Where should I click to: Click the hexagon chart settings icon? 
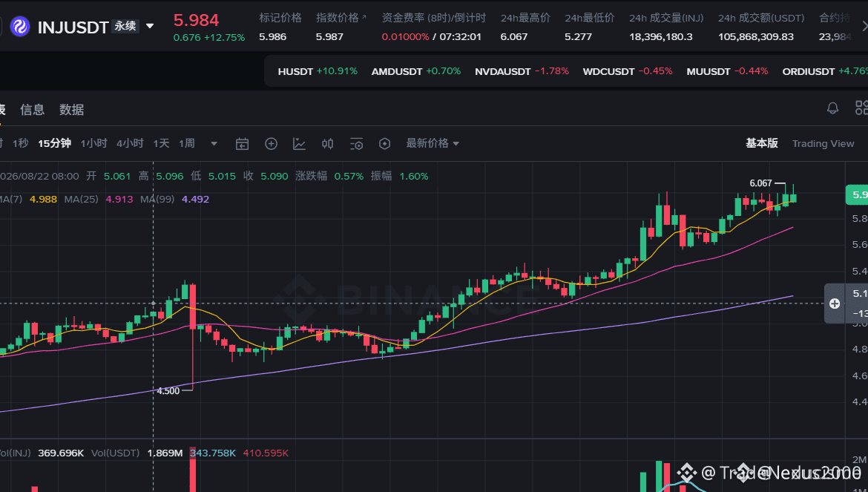pos(385,144)
